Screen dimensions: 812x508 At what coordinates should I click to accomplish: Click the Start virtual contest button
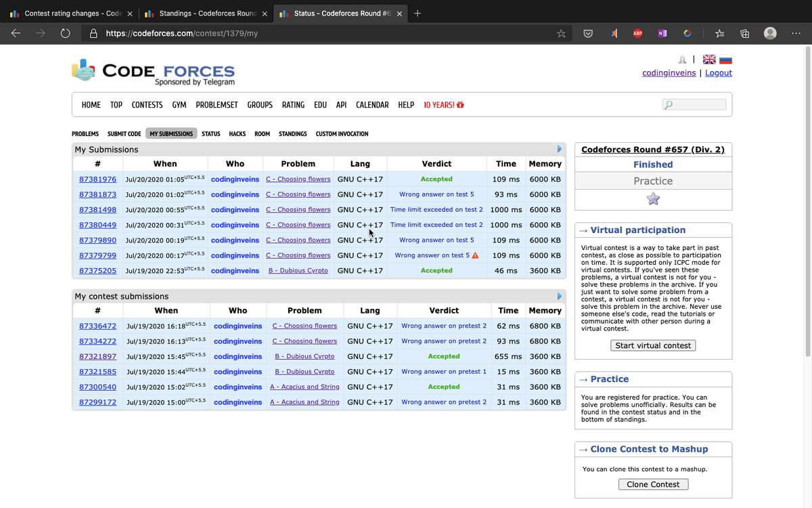click(653, 345)
